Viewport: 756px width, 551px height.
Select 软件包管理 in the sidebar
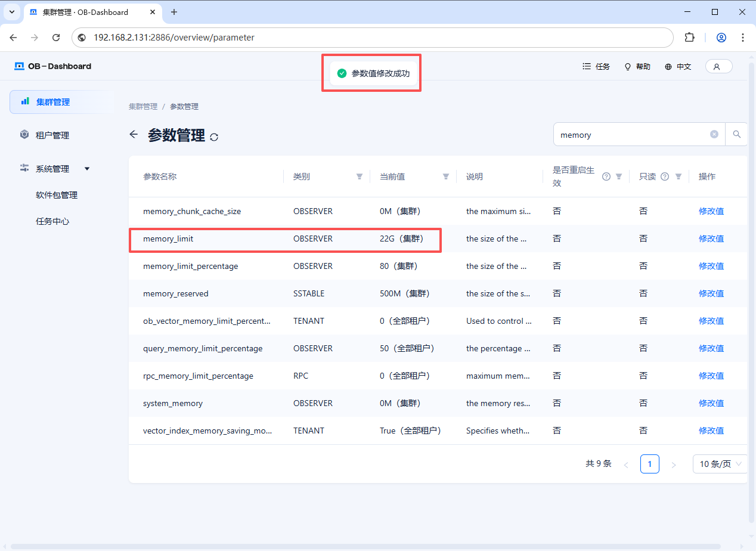tap(57, 195)
